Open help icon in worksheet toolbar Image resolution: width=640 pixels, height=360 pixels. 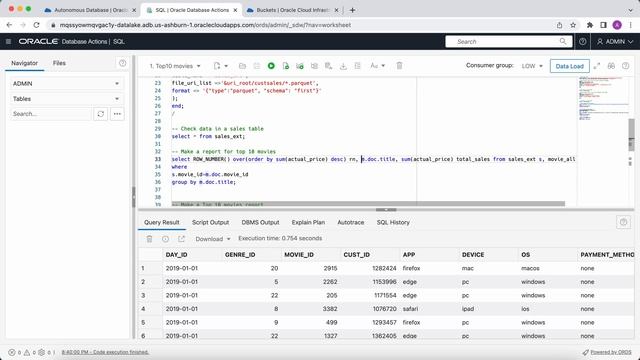(x=625, y=66)
